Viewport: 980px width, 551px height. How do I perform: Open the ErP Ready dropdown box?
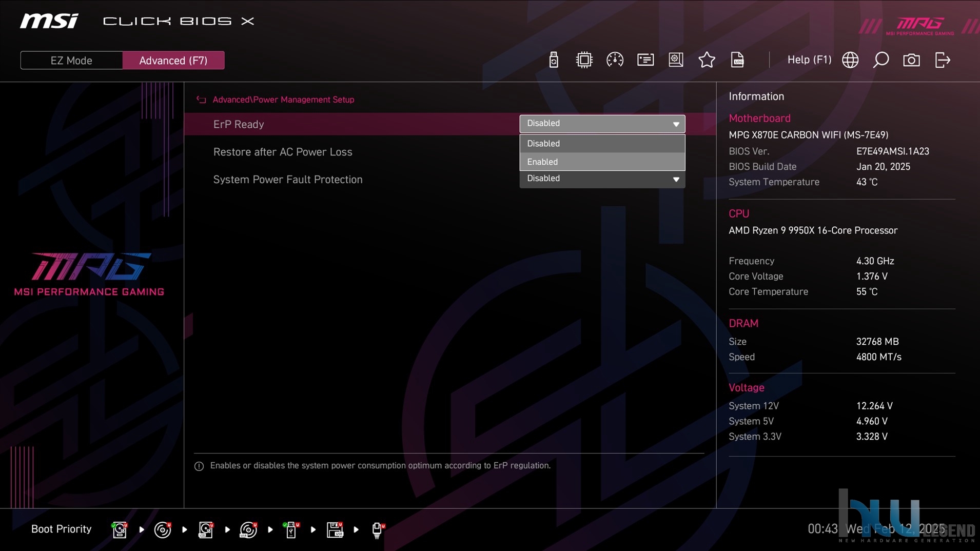(602, 124)
